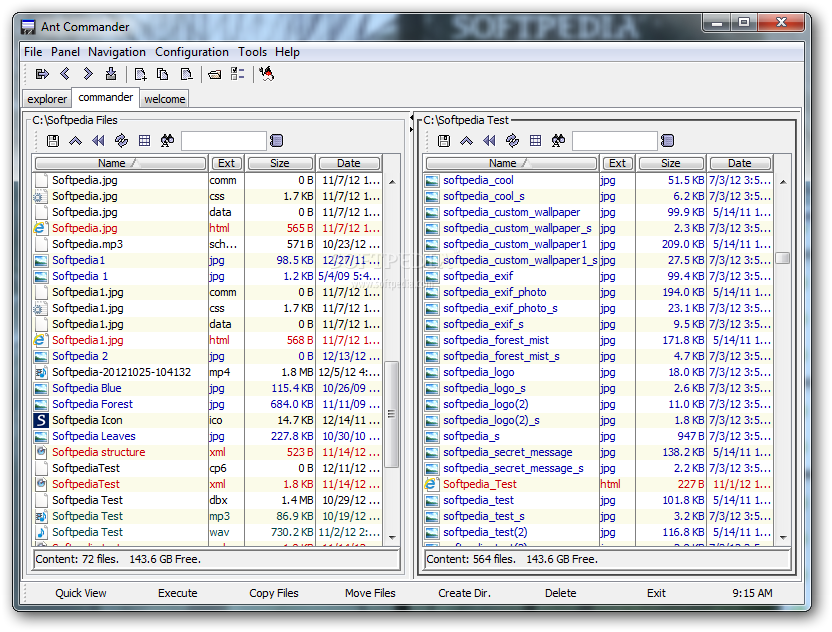The width and height of the screenshot is (832, 632).
Task: Click the checklist options icon in main toolbar
Action: pos(237,74)
